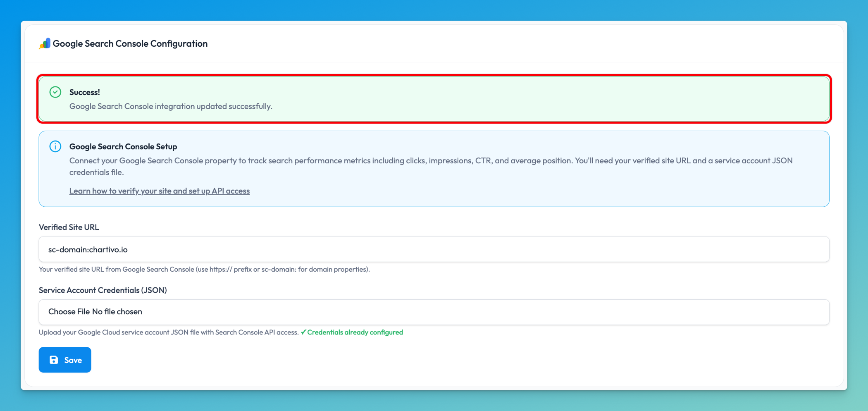Screen dimensions: 868x411
Task: Click the Credentials already configured status text
Action: pyautogui.click(x=355, y=332)
